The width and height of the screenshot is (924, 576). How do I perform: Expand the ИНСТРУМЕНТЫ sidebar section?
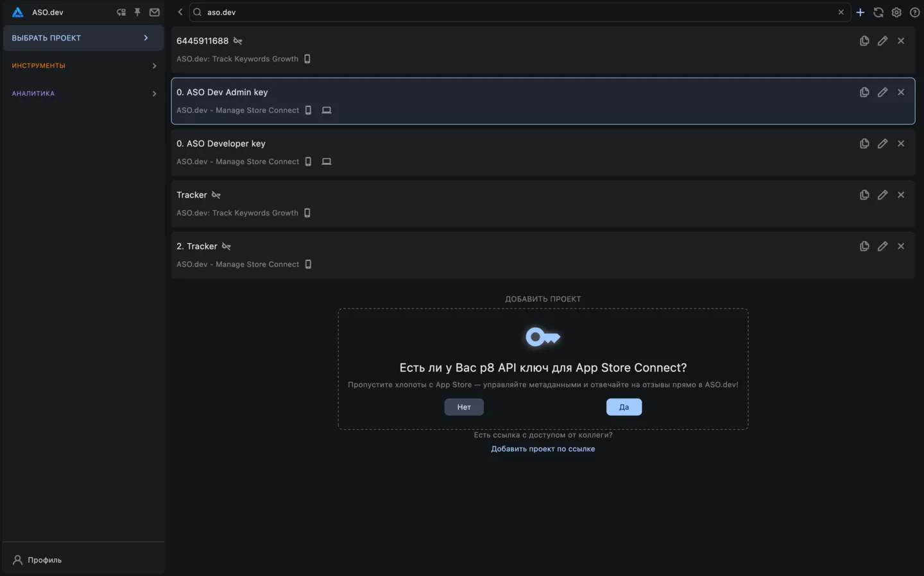[82, 65]
